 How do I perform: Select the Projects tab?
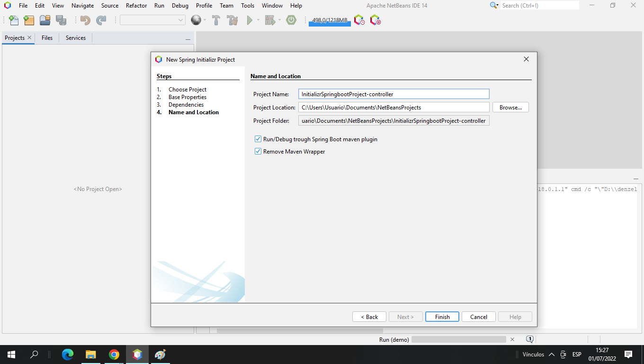click(15, 38)
